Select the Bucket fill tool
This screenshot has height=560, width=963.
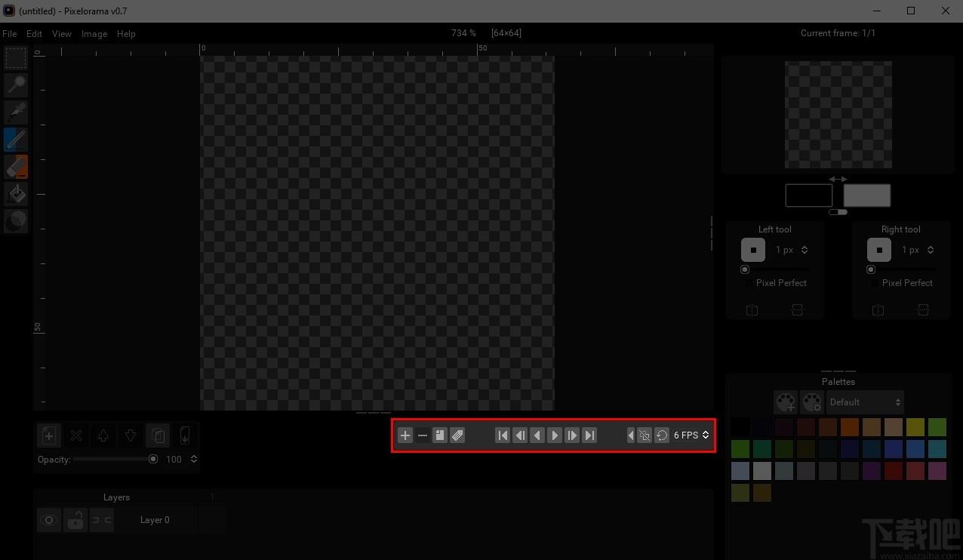click(16, 194)
